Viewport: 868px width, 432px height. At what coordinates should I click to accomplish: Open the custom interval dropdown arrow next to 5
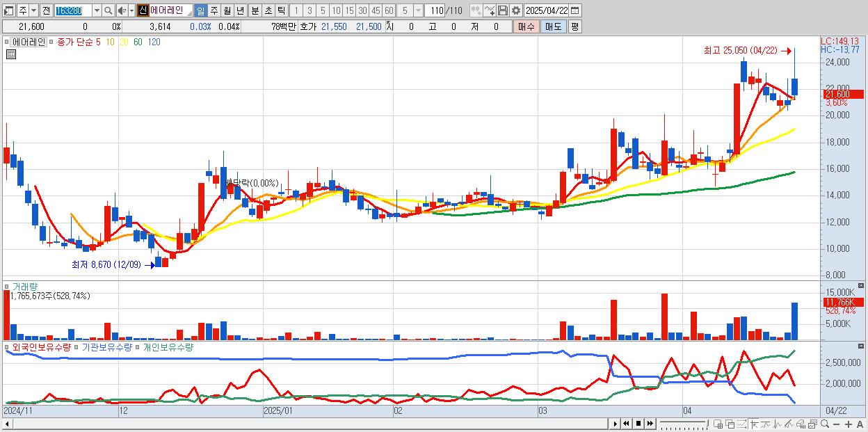click(418, 11)
